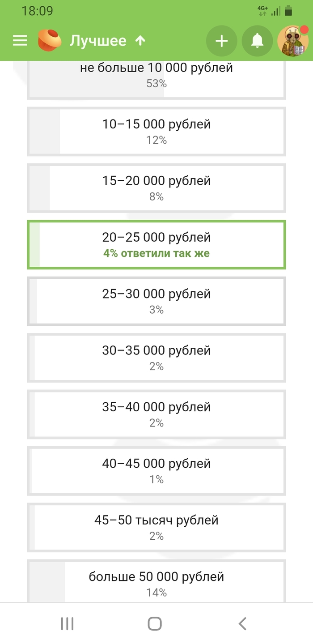Click the "4% ответили так же" text
Screen dimensions: 313x644
[156, 253]
